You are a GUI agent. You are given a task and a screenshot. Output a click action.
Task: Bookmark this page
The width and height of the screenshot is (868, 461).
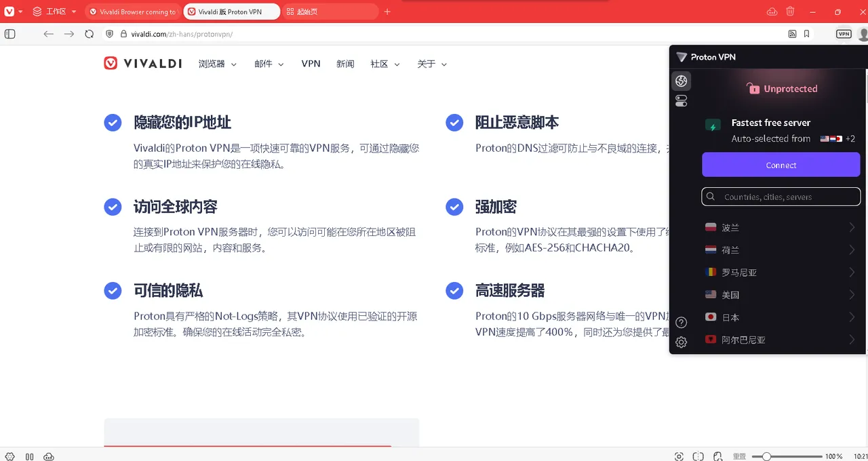click(806, 34)
